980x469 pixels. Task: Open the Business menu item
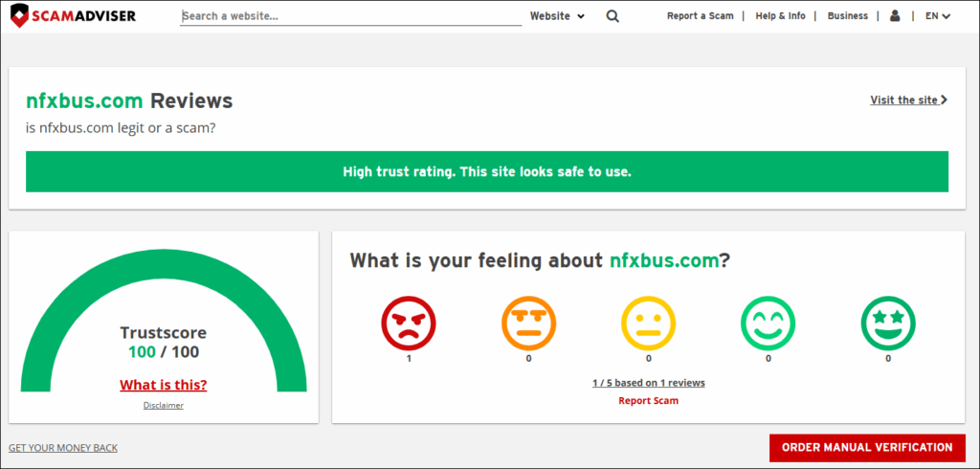(848, 16)
